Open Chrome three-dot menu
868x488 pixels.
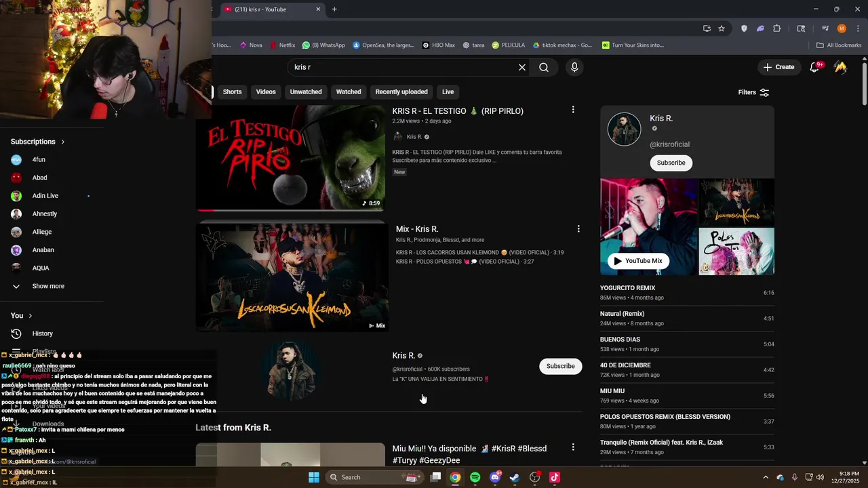point(858,28)
